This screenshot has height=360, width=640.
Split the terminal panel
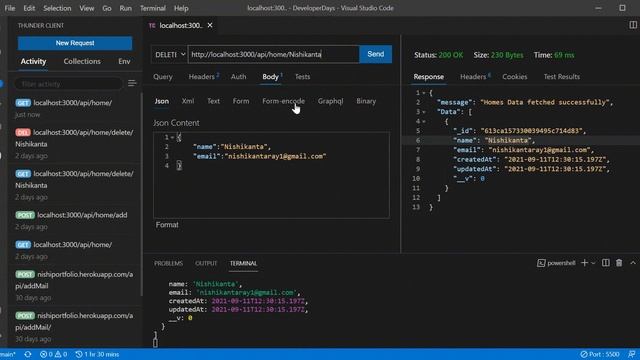606,263
